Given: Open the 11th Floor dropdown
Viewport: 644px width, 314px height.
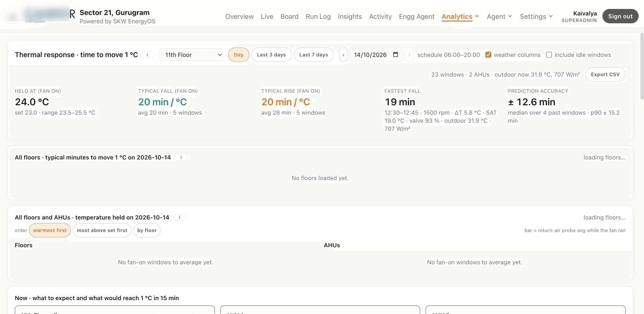Looking at the screenshot, I should [191, 55].
